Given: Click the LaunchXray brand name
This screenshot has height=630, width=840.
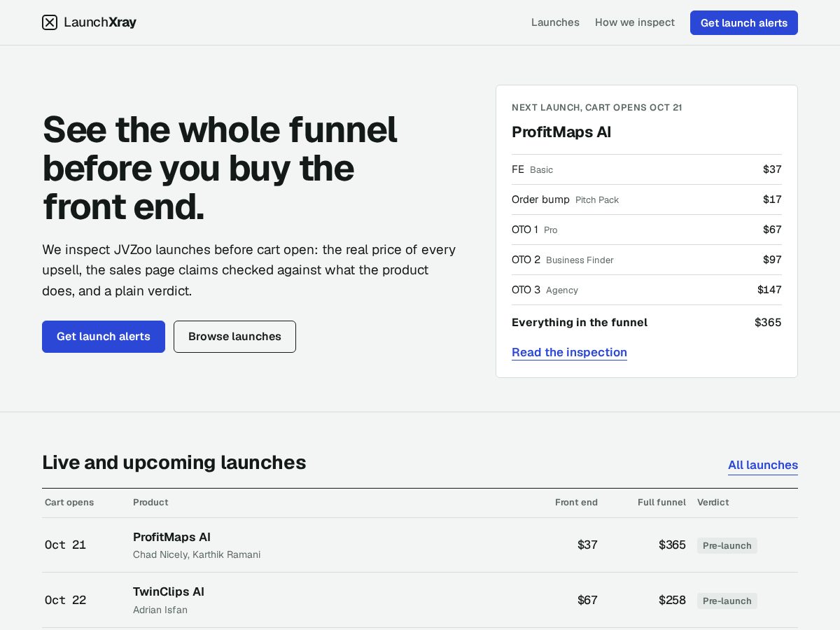Looking at the screenshot, I should coord(100,22).
